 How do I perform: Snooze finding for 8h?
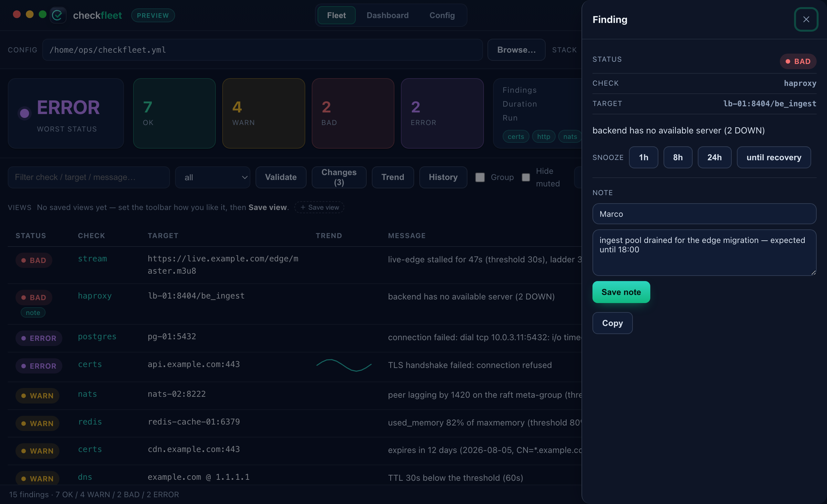click(677, 157)
